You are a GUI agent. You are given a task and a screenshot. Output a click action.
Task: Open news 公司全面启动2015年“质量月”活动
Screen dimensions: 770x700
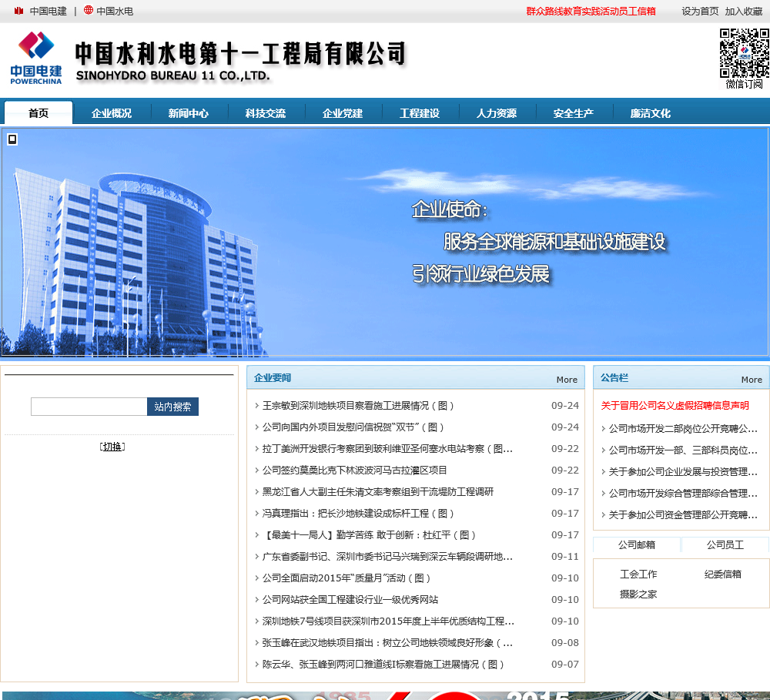346,578
